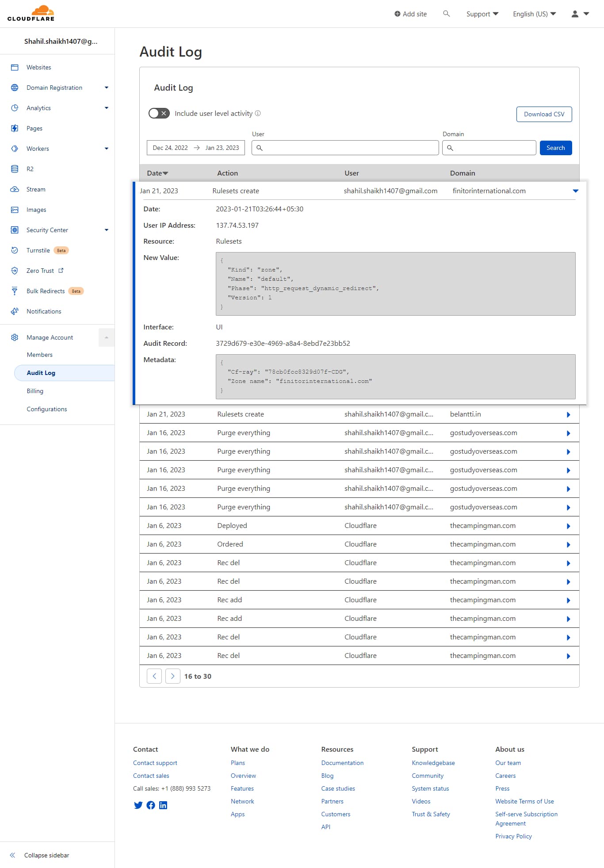Click the Images picture icon

15,210
